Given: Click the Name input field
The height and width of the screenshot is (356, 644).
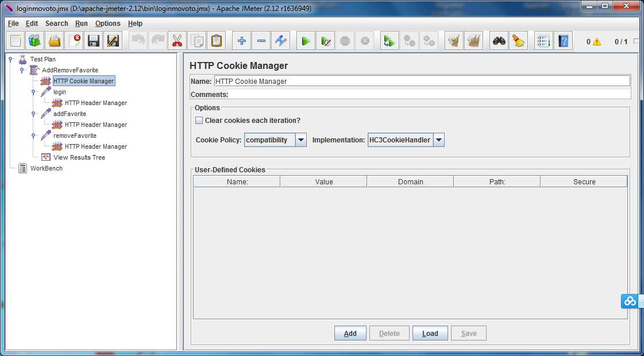Looking at the screenshot, I should (x=422, y=82).
